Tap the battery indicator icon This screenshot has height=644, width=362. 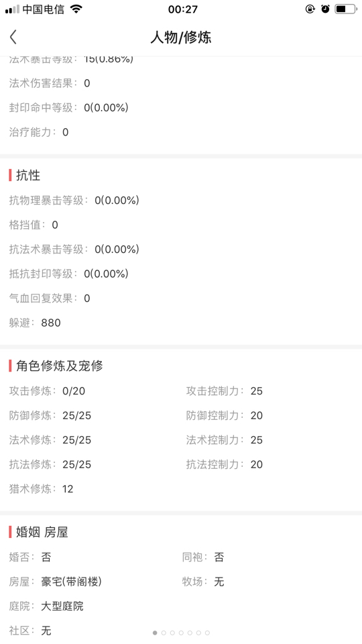click(x=346, y=9)
